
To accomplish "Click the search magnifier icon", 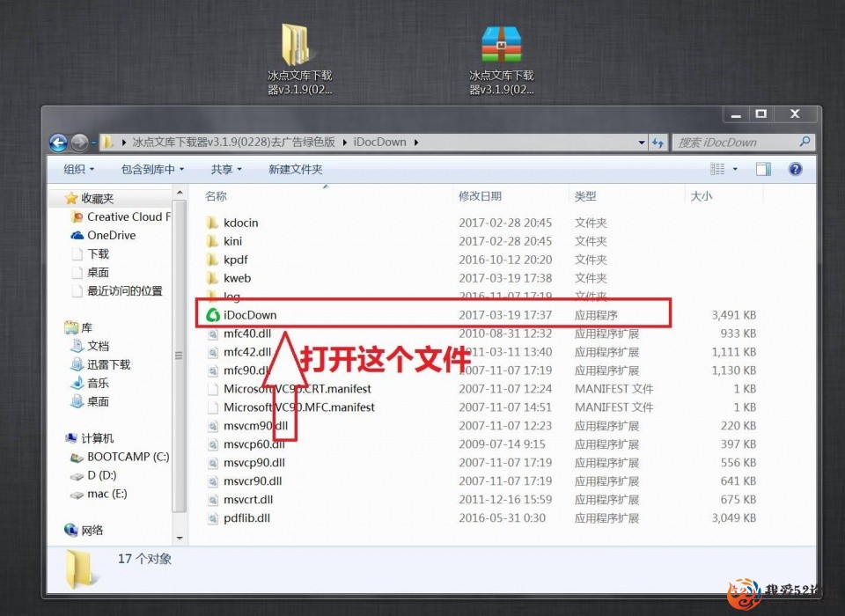I will [805, 142].
